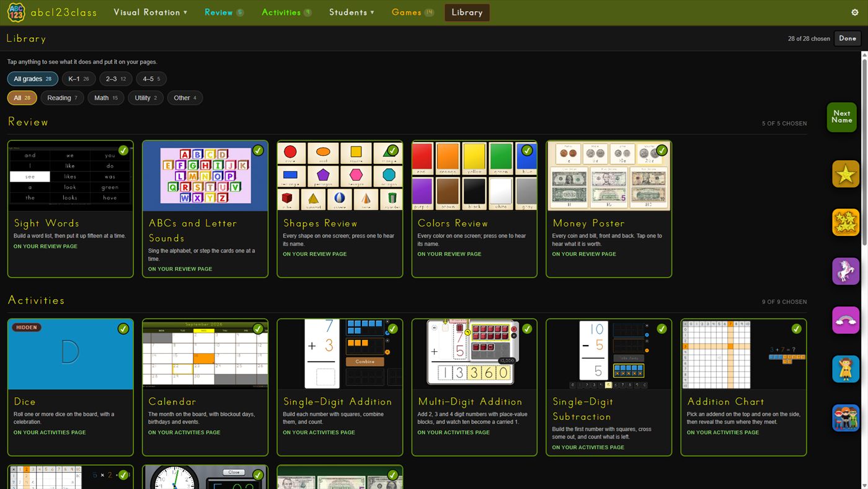Toggle the Single-Digit Subtraction checkmark
This screenshot has width=868, height=489.
click(662, 328)
